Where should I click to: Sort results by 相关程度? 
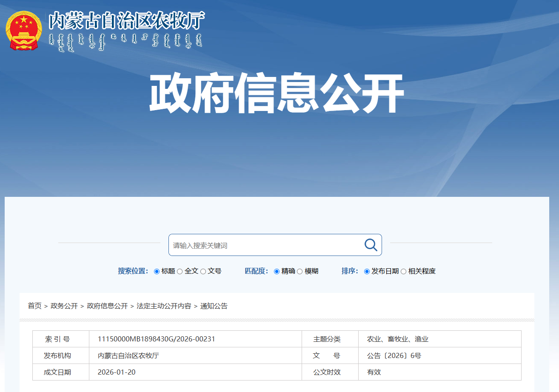pos(404,271)
